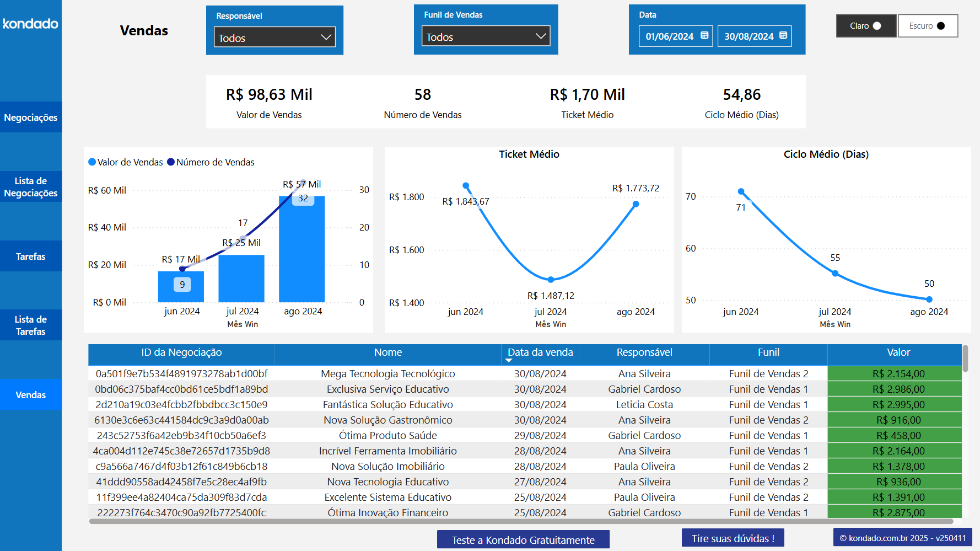This screenshot has height=551, width=980.
Task: Navigate to the Negociações page
Action: (x=31, y=117)
